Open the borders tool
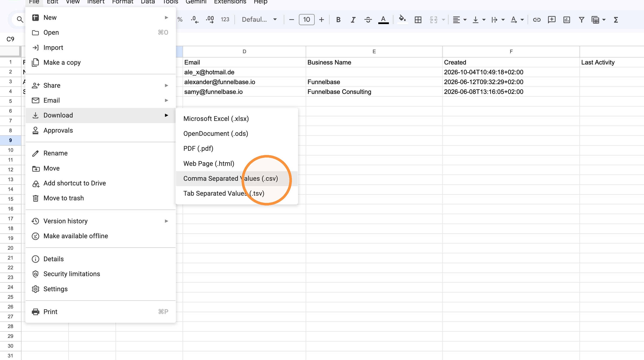The width and height of the screenshot is (644, 360). pos(418,20)
